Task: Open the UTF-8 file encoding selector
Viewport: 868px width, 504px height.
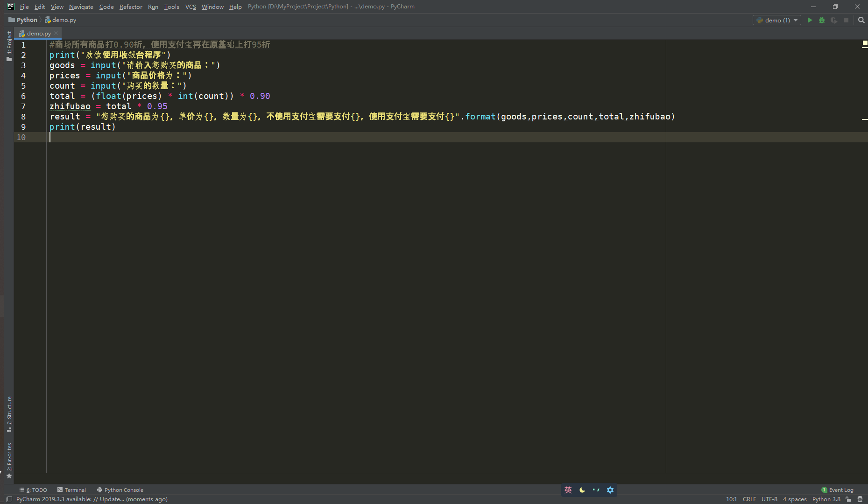Action: tap(769, 499)
